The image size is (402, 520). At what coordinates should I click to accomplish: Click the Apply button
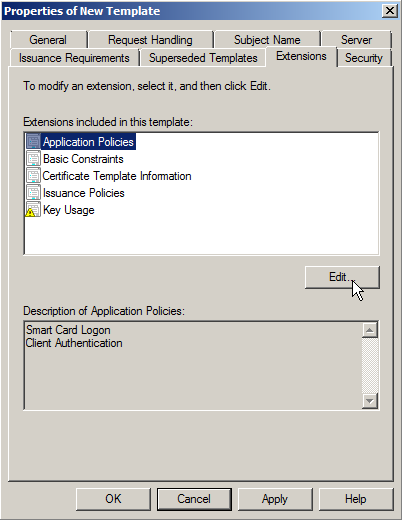275,499
